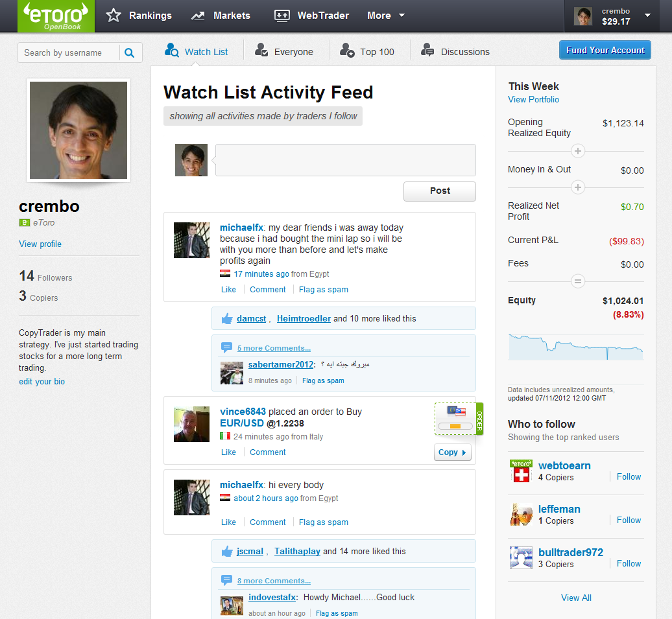The image size is (672, 619).
Task: Click the Rankings star icon
Action: [114, 16]
